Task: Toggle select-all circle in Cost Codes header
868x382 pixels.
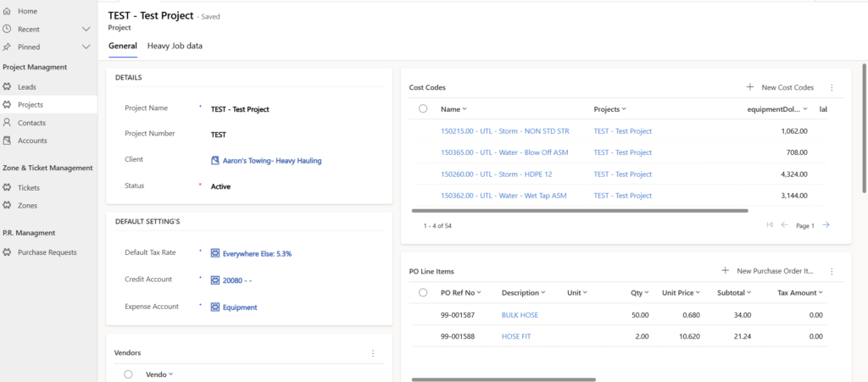Action: [x=423, y=108]
